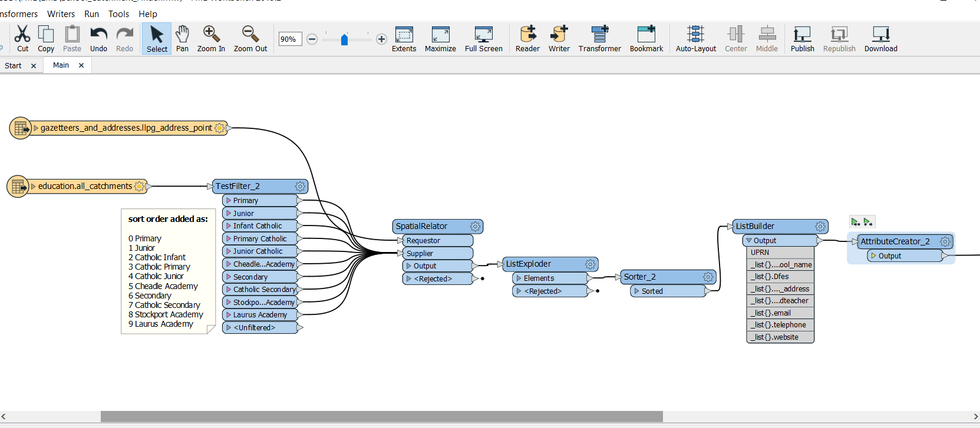Image resolution: width=980 pixels, height=428 pixels.
Task: Open all_catchments feature type gear
Action: [x=139, y=186]
